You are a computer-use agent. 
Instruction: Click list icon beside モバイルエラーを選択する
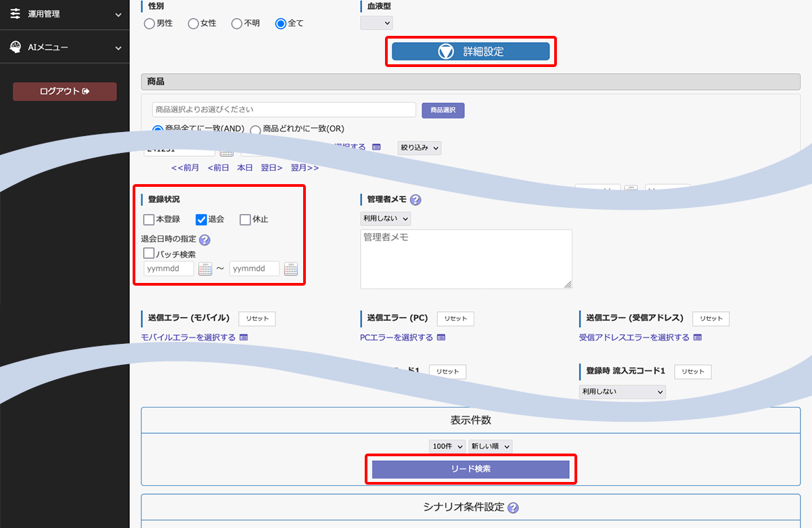244,337
